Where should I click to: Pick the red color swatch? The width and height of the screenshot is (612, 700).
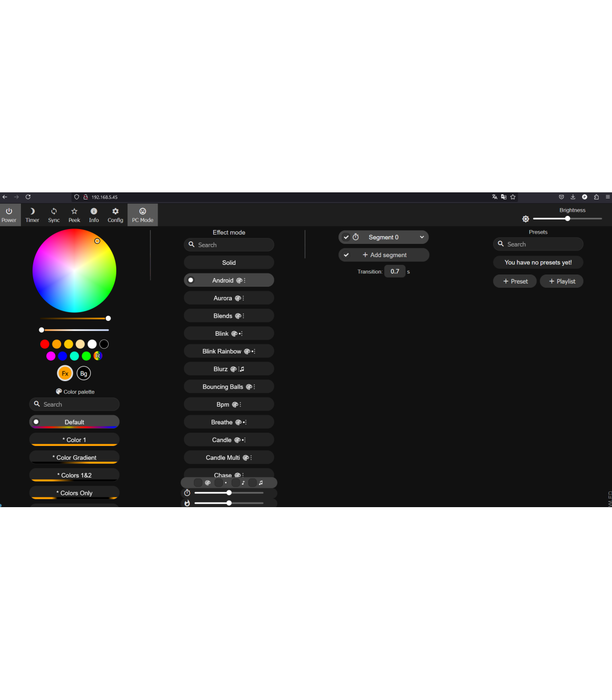pos(45,344)
